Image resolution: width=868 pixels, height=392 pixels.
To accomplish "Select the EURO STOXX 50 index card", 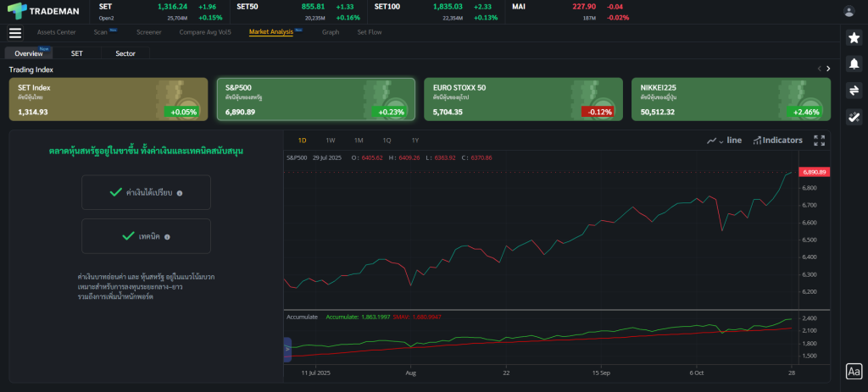I will [x=523, y=99].
